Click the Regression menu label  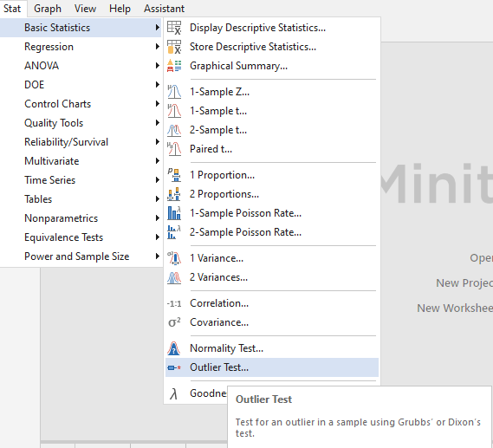(49, 47)
